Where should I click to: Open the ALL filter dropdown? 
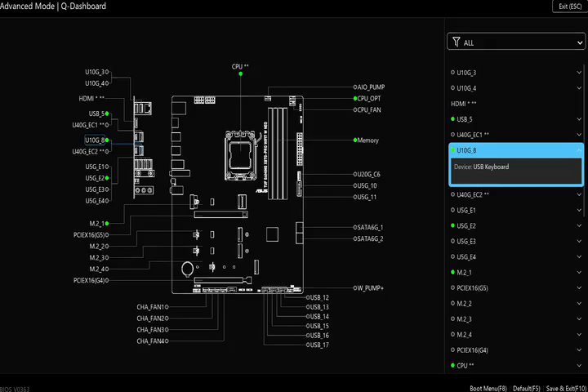point(516,42)
